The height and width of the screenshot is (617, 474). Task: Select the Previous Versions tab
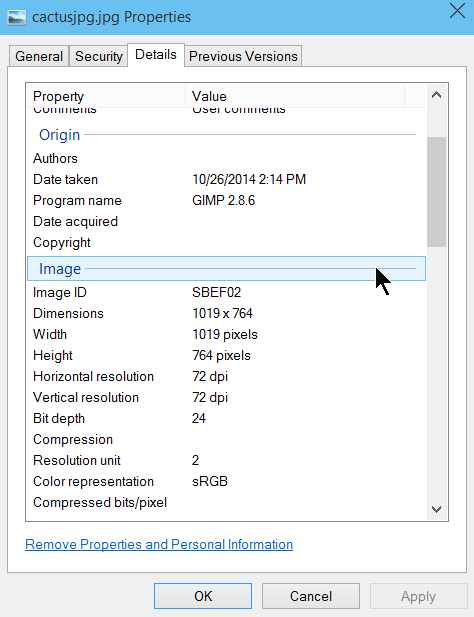coord(243,56)
